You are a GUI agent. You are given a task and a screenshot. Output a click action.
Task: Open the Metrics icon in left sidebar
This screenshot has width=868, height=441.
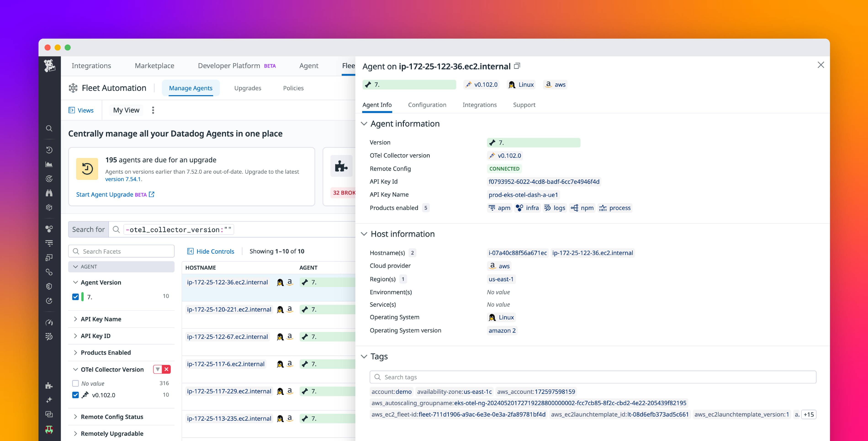[49, 164]
